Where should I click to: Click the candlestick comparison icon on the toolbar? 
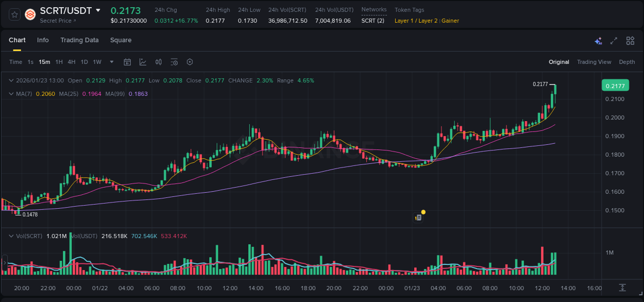158,61
